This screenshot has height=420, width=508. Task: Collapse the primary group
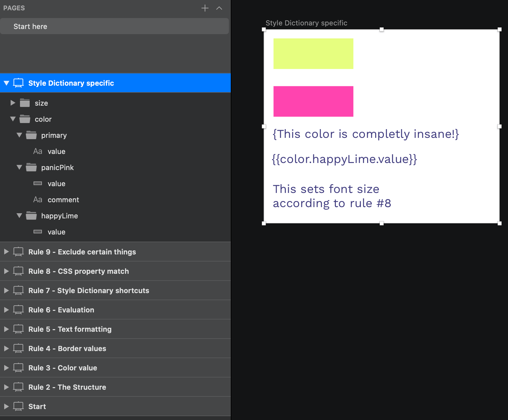(x=19, y=135)
